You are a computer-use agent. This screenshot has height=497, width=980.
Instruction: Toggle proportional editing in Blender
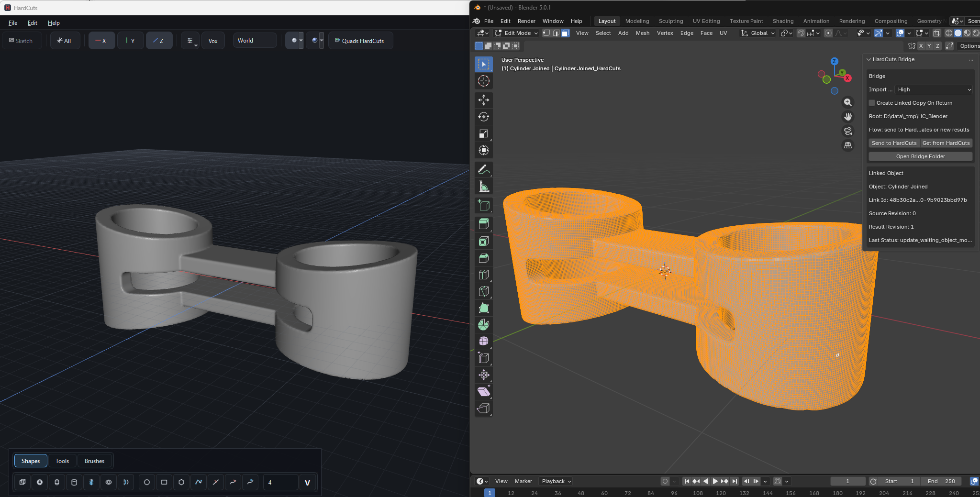click(828, 33)
